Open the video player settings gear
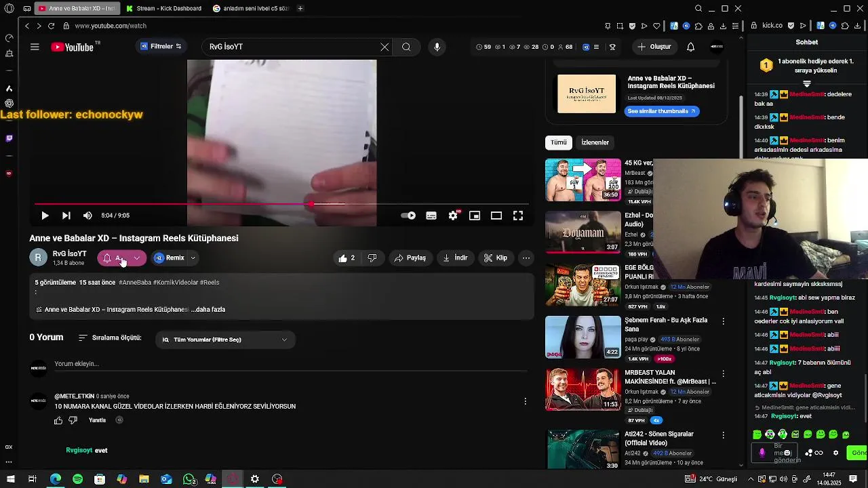 pyautogui.click(x=453, y=216)
